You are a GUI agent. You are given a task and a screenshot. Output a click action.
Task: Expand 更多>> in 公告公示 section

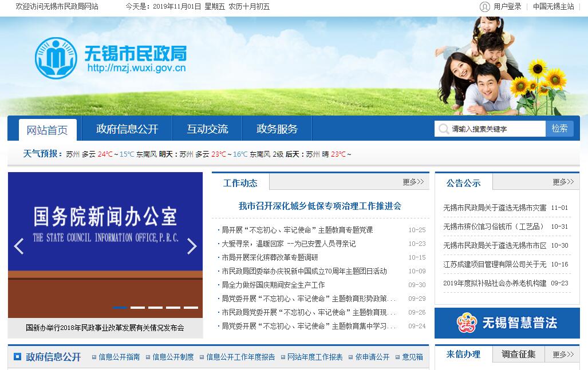(563, 182)
